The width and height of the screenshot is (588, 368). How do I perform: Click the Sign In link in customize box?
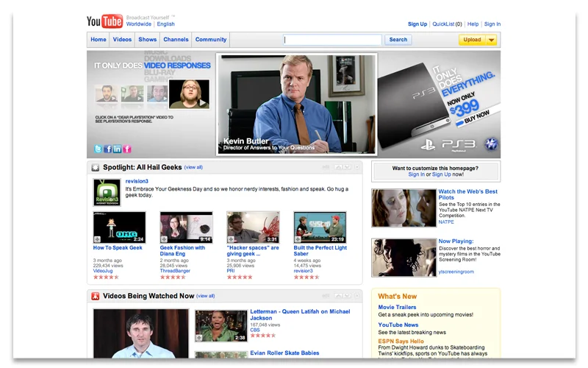click(x=416, y=174)
